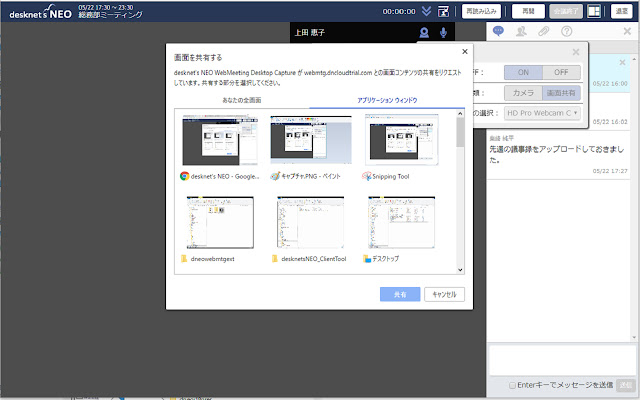Screen dimensions: 640x400
Task: Switch to あなたの全画面 tab
Action: tap(242, 100)
